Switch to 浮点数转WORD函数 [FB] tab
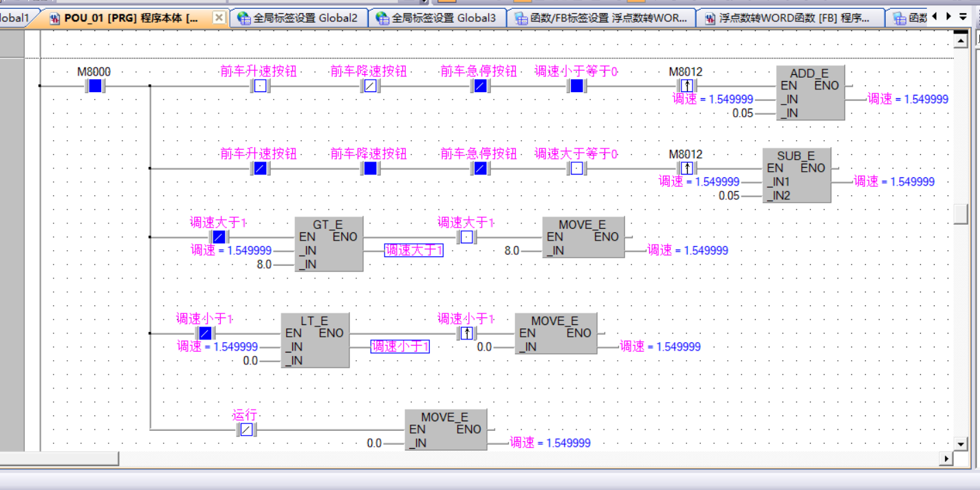This screenshot has width=980, height=490. click(x=790, y=19)
